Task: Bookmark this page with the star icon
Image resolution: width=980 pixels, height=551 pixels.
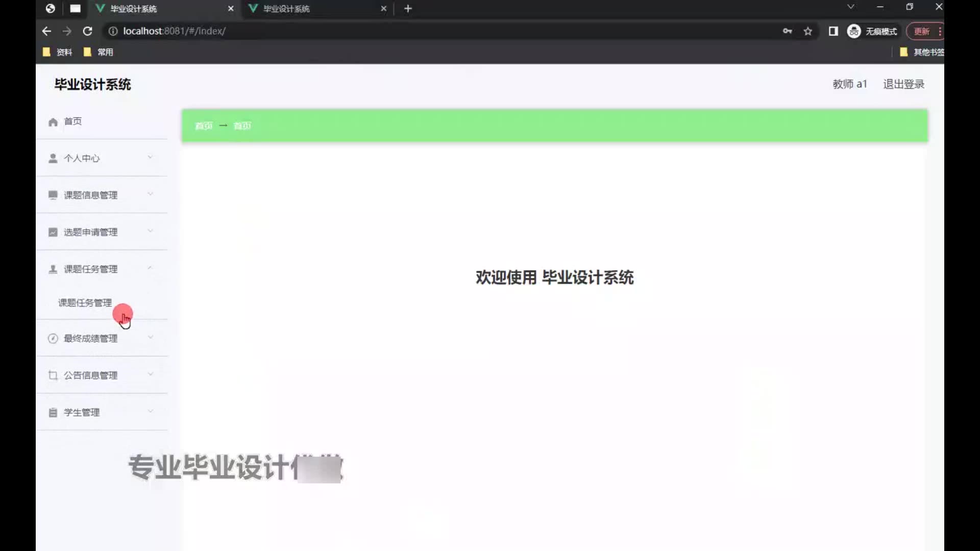Action: click(x=807, y=31)
